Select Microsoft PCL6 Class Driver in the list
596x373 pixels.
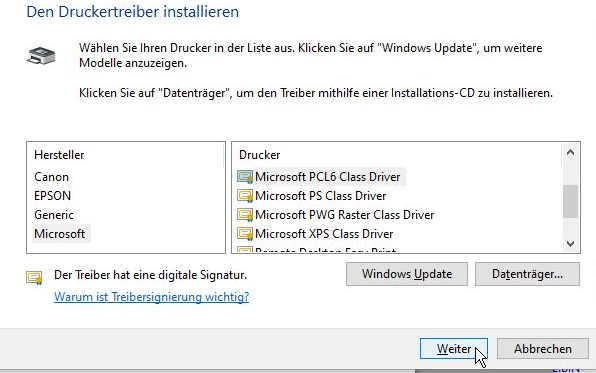click(x=328, y=177)
